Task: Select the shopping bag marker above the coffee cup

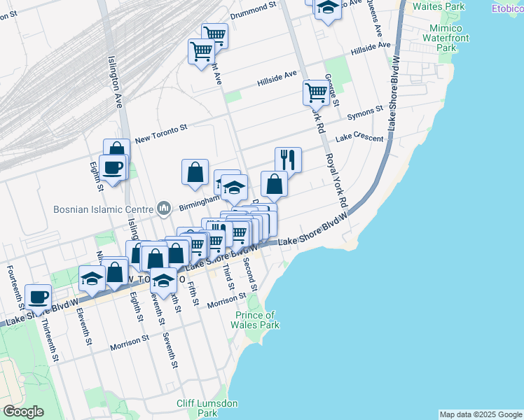Action: point(116,149)
